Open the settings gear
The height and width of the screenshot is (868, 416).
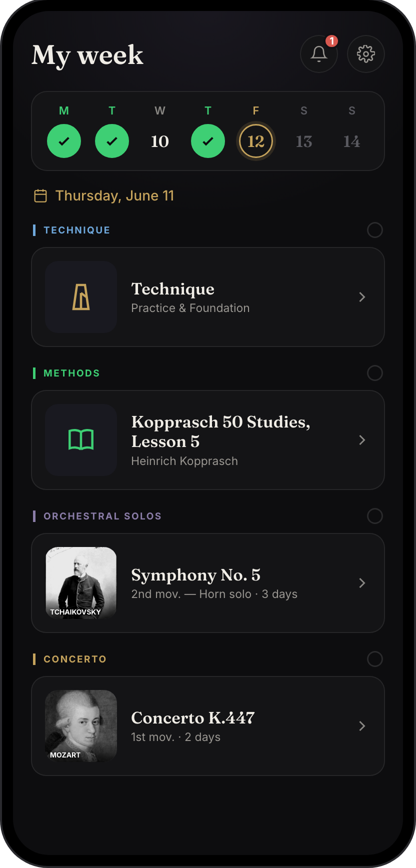(366, 54)
